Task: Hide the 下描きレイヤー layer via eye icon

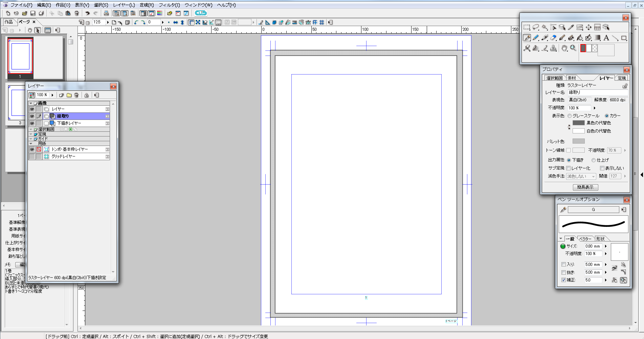Action: pyautogui.click(x=32, y=123)
